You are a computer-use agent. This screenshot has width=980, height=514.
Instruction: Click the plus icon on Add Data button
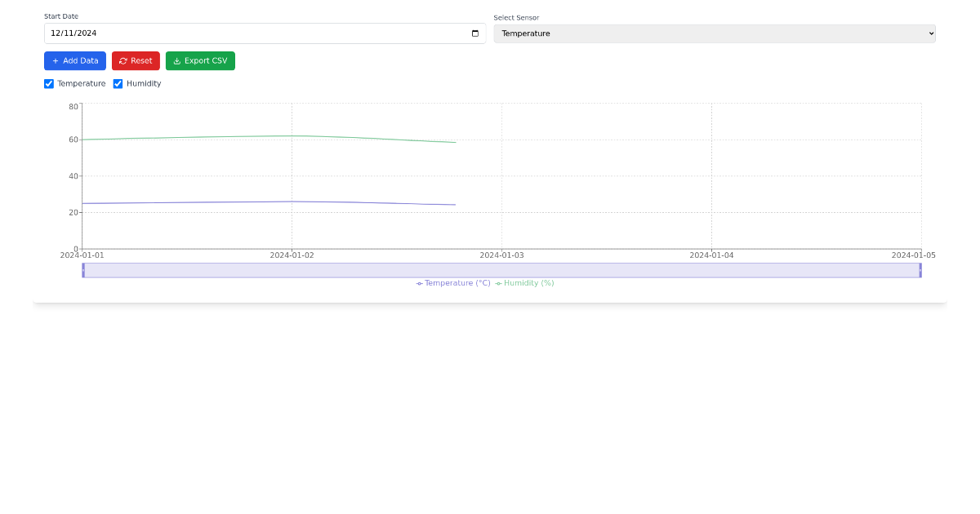click(56, 60)
